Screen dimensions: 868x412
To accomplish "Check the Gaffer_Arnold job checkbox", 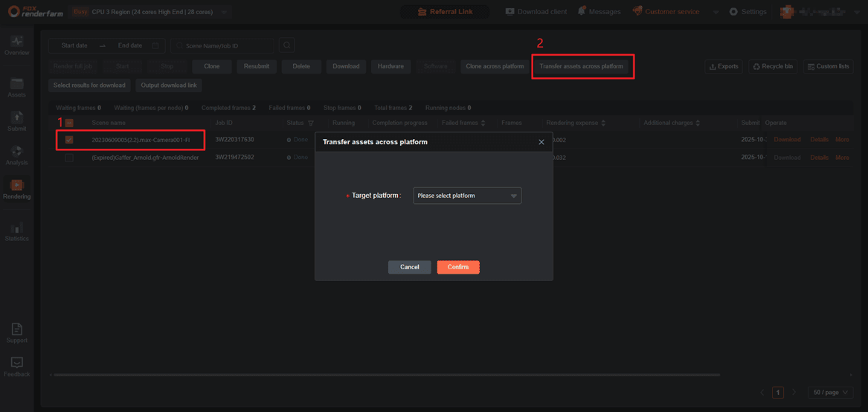I will point(69,158).
